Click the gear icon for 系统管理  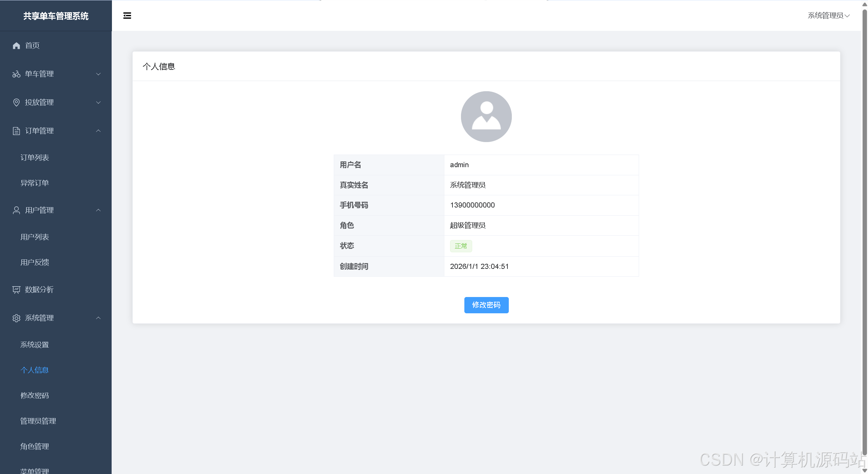point(16,318)
